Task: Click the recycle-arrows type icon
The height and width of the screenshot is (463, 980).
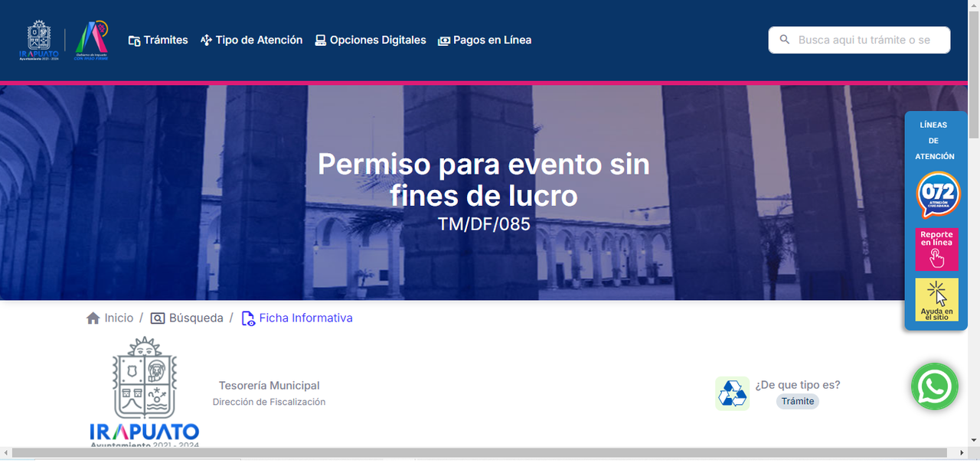Action: point(732,393)
